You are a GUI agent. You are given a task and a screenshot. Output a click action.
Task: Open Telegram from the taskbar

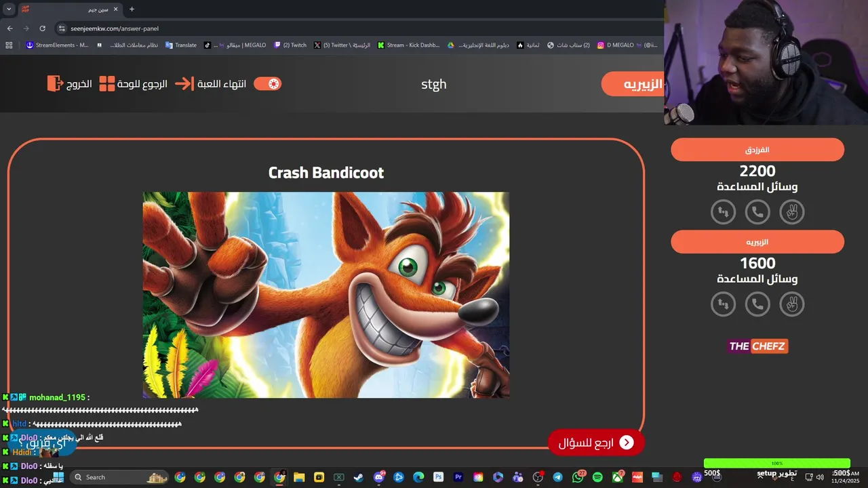(558, 477)
